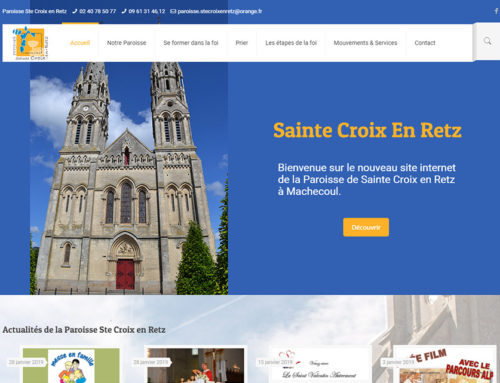500x383 pixels.
Task: Click the envelope email icon
Action: pos(173,11)
